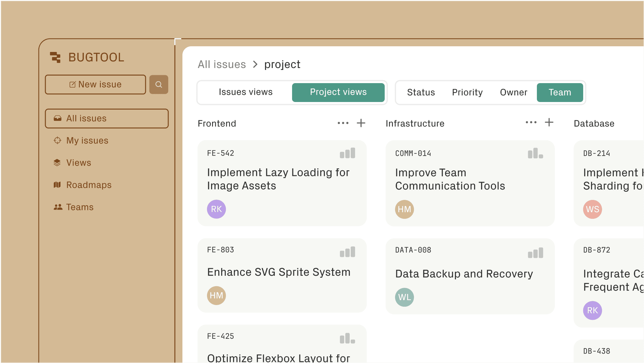The height and width of the screenshot is (363, 644).
Task: Navigate back using the All issues breadcrumb
Action: [x=221, y=64]
